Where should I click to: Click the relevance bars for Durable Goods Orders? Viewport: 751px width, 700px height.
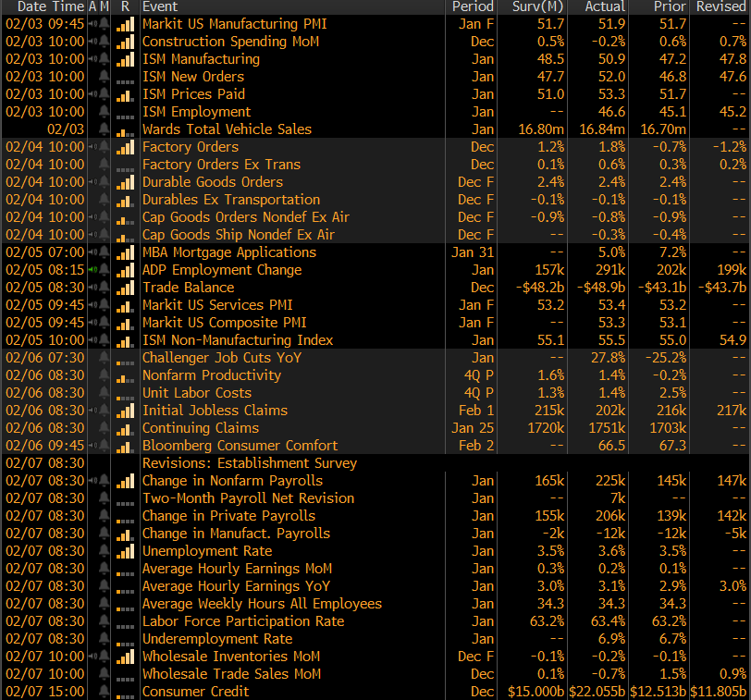pos(125,182)
